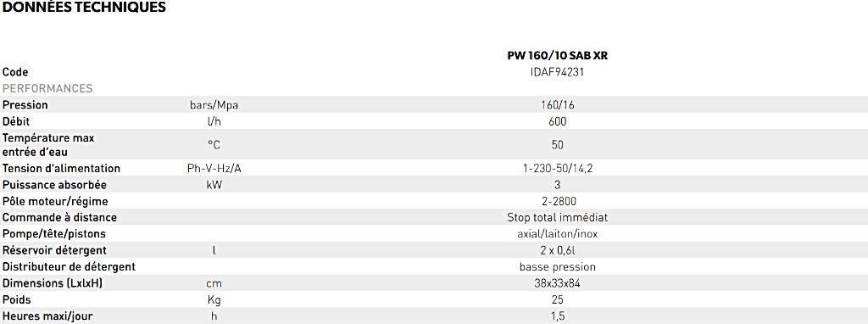The image size is (868, 324).
Task: Click the 38x33x84 dimensions value
Action: click(558, 283)
